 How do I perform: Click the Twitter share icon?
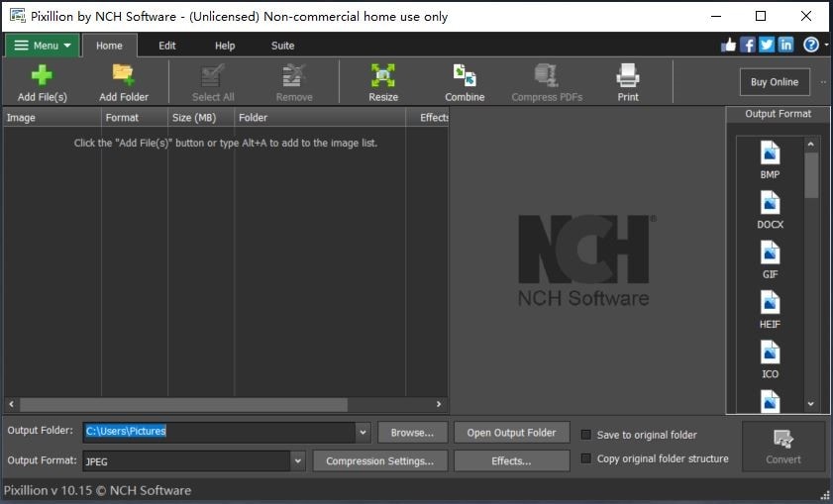pos(767,45)
